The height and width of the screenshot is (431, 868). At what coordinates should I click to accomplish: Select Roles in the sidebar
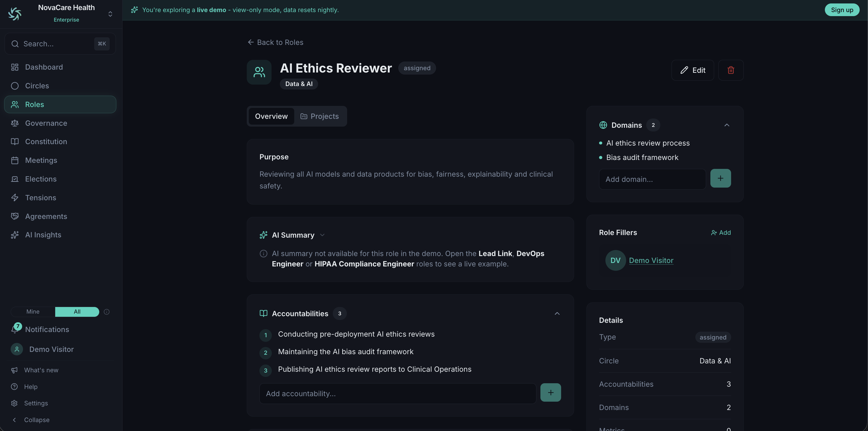pos(60,104)
